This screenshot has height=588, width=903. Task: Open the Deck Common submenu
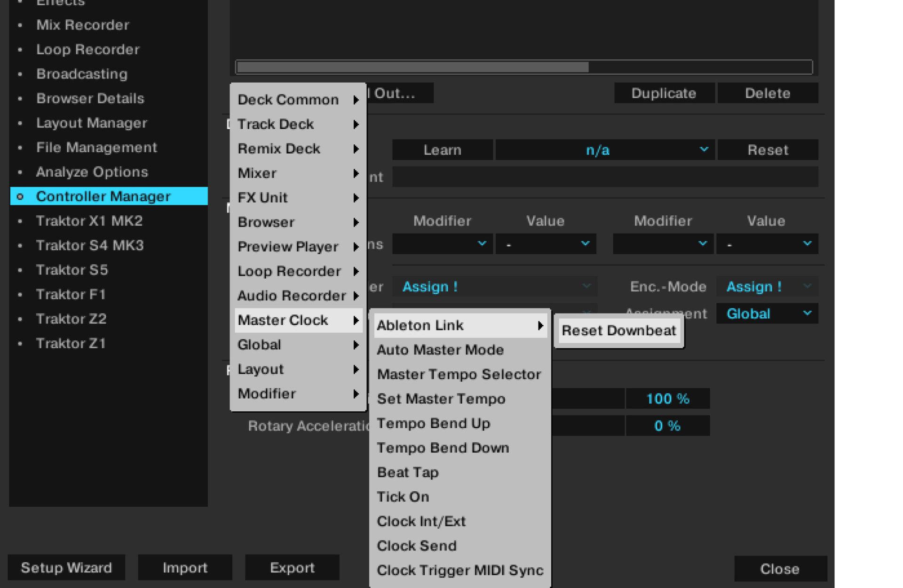pyautogui.click(x=298, y=100)
